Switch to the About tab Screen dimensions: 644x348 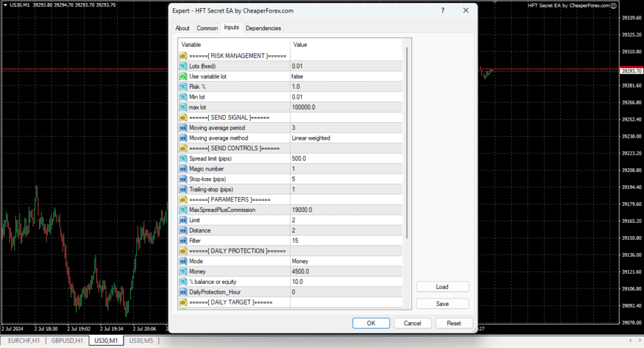click(x=182, y=28)
